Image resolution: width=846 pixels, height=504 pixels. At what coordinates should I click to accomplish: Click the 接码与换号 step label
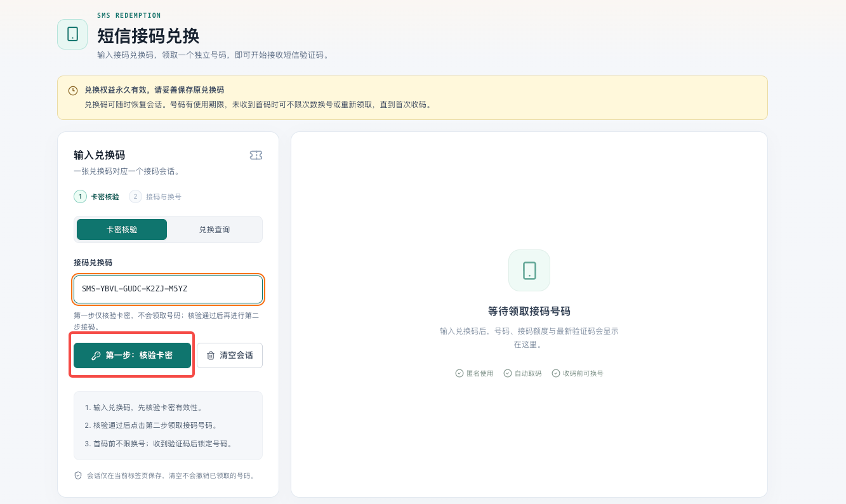164,197
